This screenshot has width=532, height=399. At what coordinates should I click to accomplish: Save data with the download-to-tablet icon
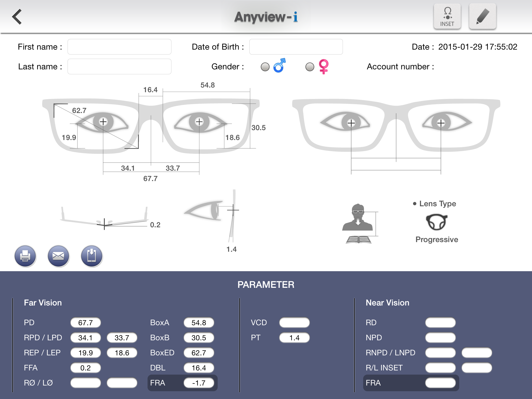92,256
